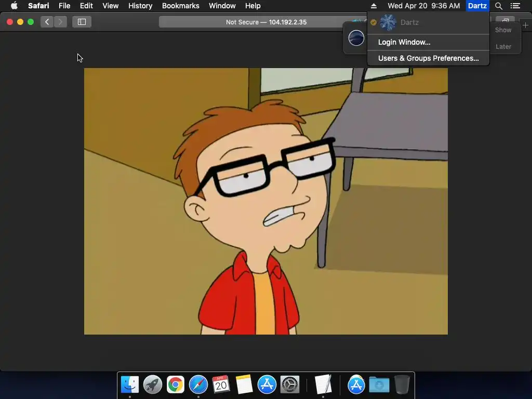The image size is (532, 399).
Task: Minimize Safari with yellow button
Action: pos(20,22)
